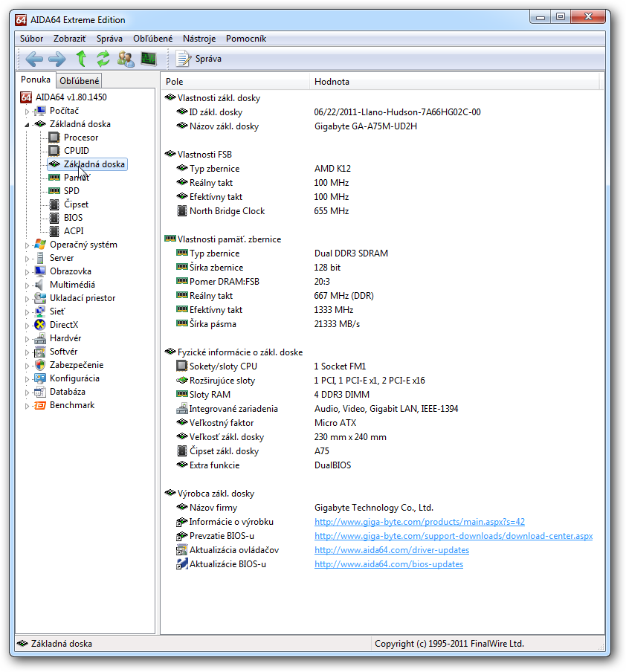The height and width of the screenshot is (672, 626).
Task: Expand the Obrazovka tree node
Action: click(x=27, y=272)
